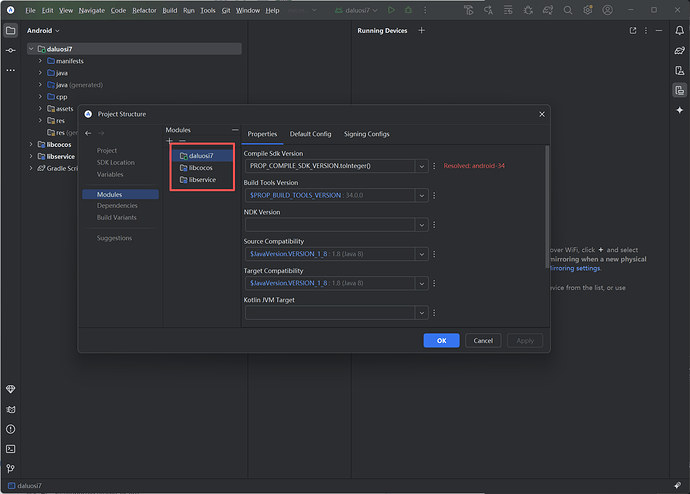Click the Cancel button
690x494 pixels.
(x=483, y=340)
